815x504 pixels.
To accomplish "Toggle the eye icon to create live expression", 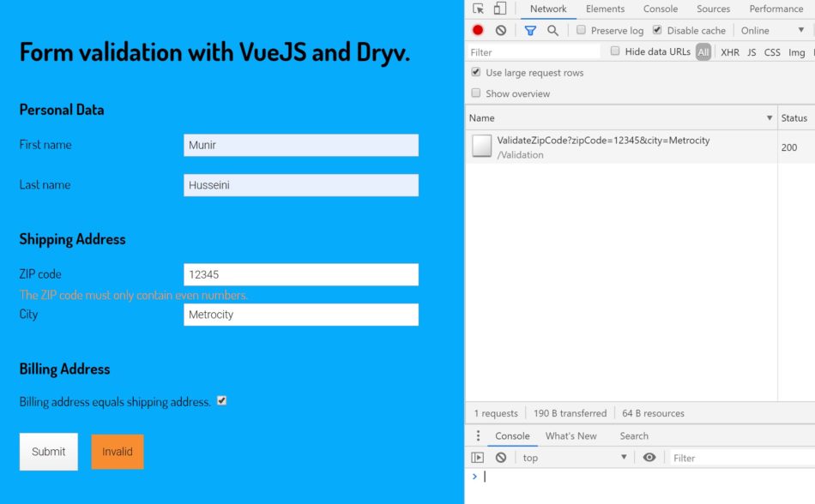I will click(x=649, y=457).
